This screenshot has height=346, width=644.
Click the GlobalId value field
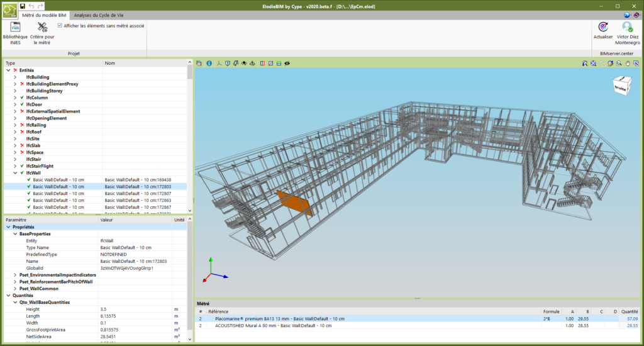click(135, 268)
